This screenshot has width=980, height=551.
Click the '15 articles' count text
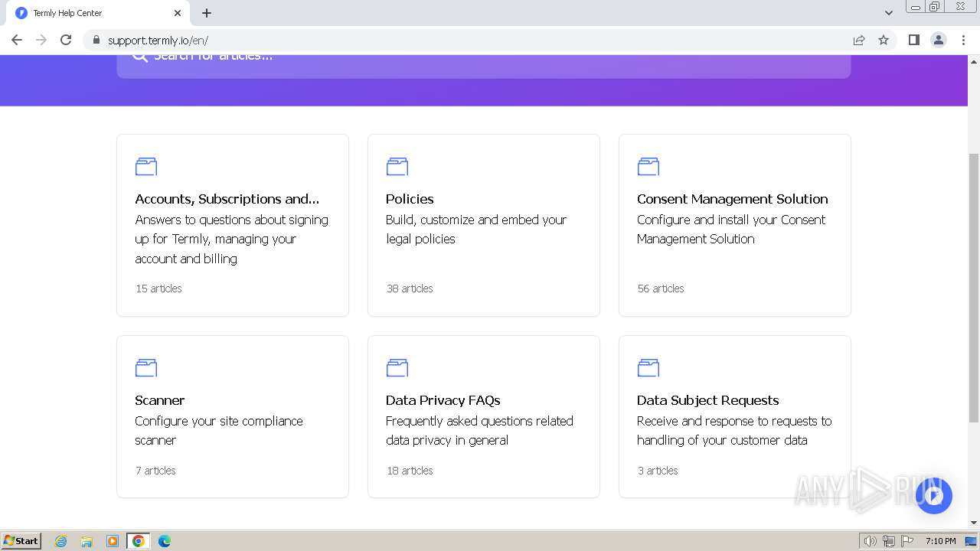point(158,289)
